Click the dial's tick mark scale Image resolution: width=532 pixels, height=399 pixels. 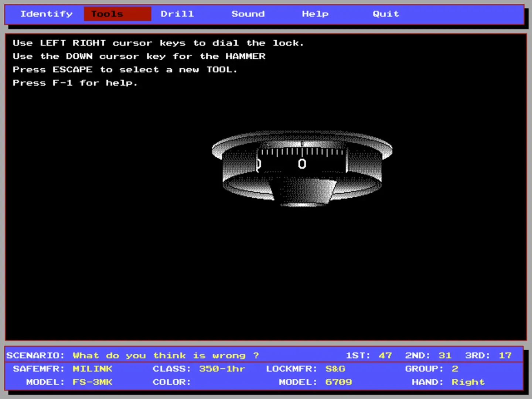pyautogui.click(x=302, y=152)
